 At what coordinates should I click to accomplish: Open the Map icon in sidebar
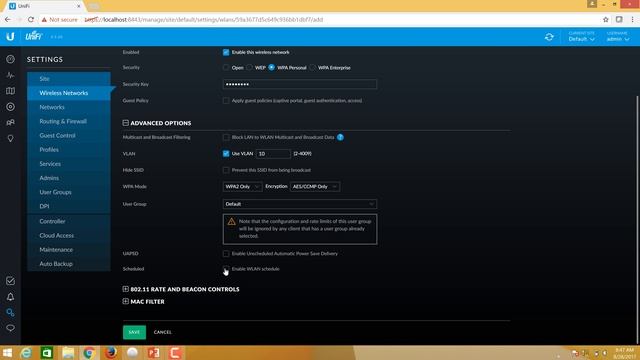click(10, 91)
